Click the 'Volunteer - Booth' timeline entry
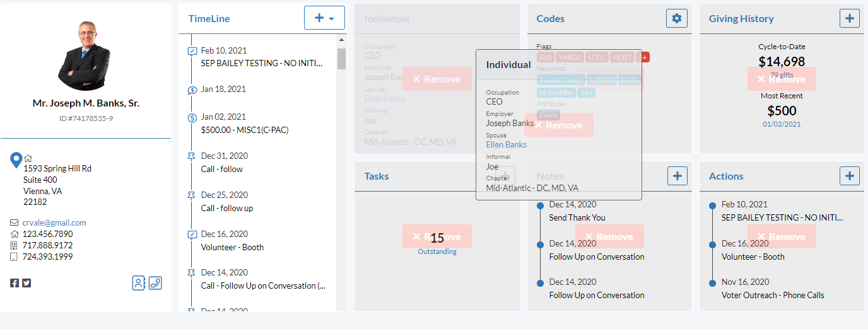 pos(232,247)
